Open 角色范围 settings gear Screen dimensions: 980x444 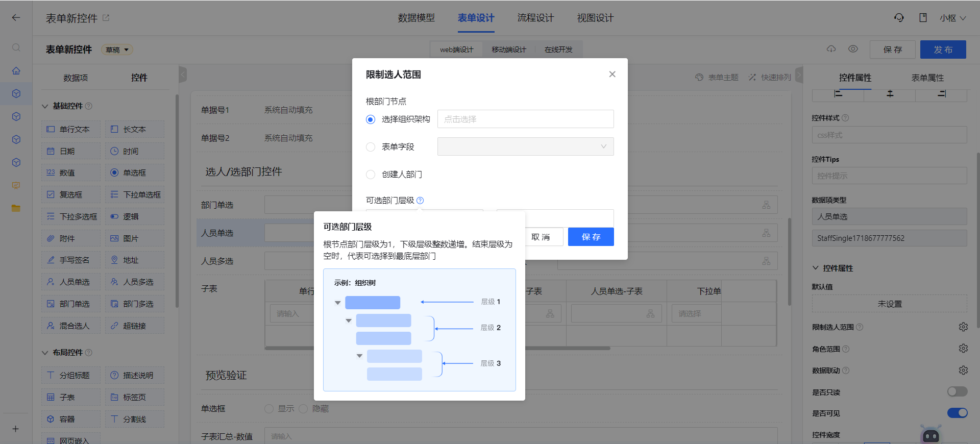[963, 349]
